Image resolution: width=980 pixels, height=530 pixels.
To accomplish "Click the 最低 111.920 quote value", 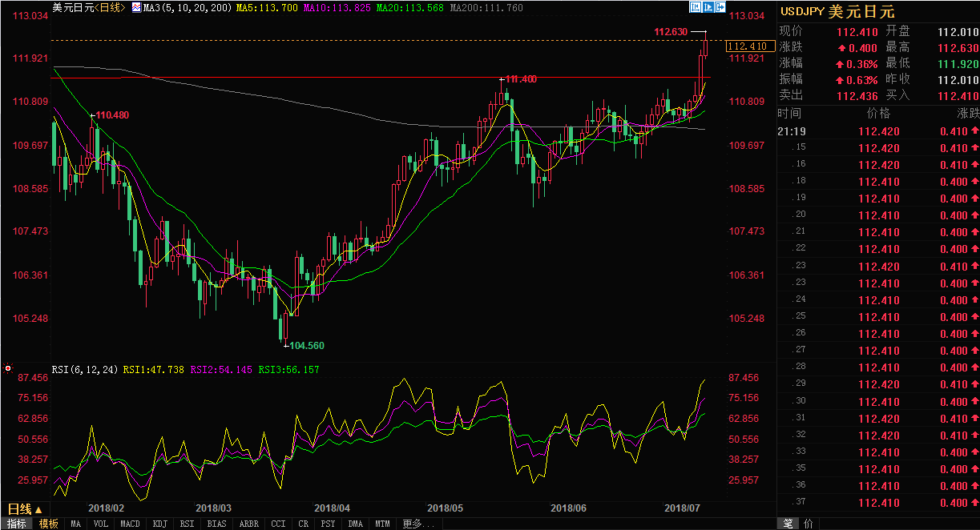I will coord(958,63).
